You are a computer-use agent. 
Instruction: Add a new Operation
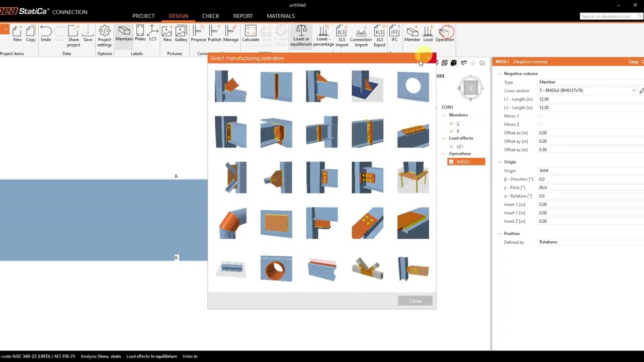point(444,34)
